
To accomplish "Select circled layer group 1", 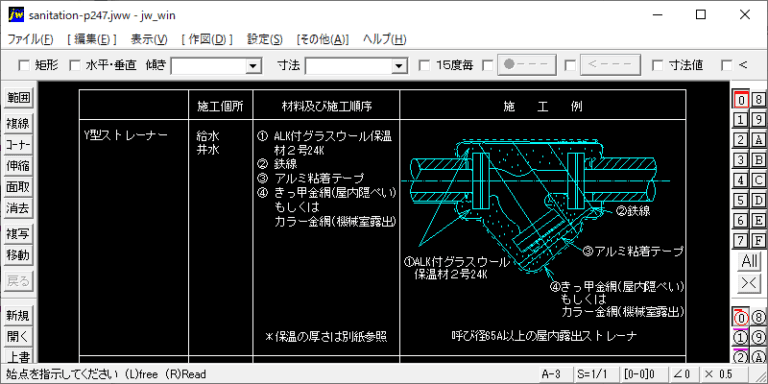I will (741, 338).
